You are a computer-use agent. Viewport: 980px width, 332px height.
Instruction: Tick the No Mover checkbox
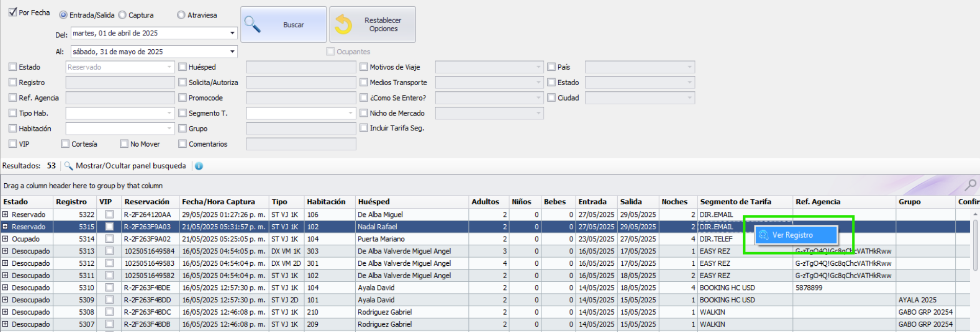tap(124, 144)
